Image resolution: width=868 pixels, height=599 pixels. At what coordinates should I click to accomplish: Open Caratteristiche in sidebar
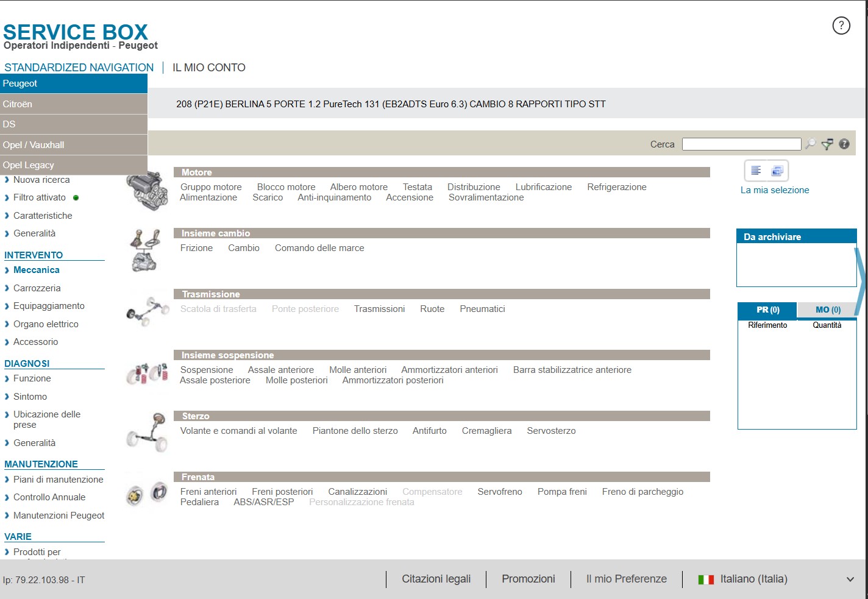43,216
